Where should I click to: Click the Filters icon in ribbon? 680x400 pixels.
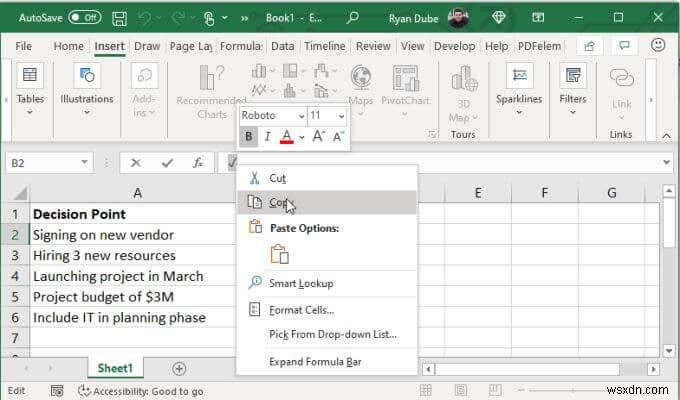point(572,75)
